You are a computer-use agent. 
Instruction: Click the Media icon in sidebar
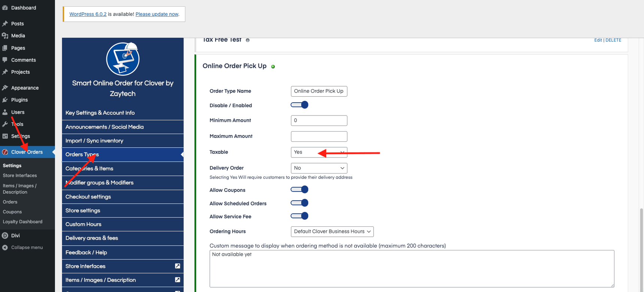click(5, 36)
